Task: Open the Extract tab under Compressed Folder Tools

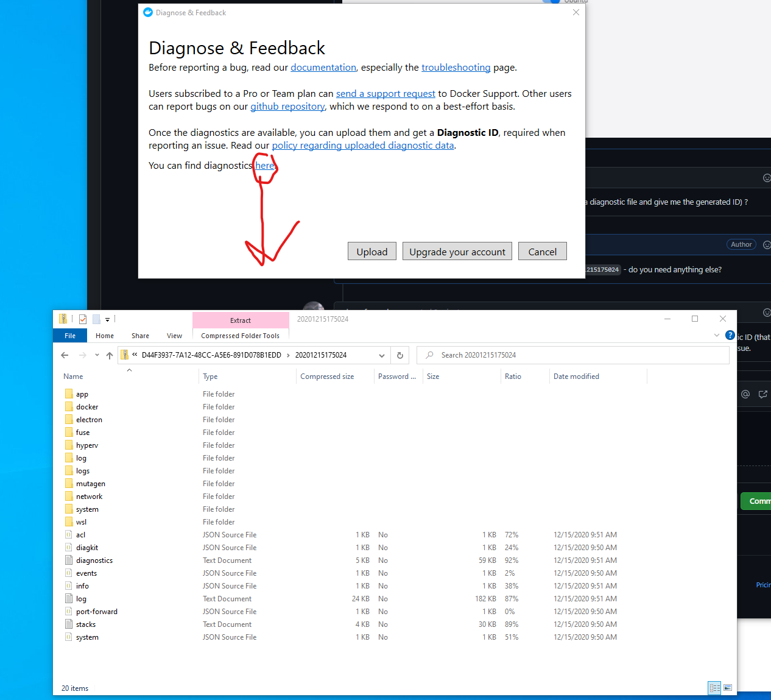Action: click(x=240, y=320)
